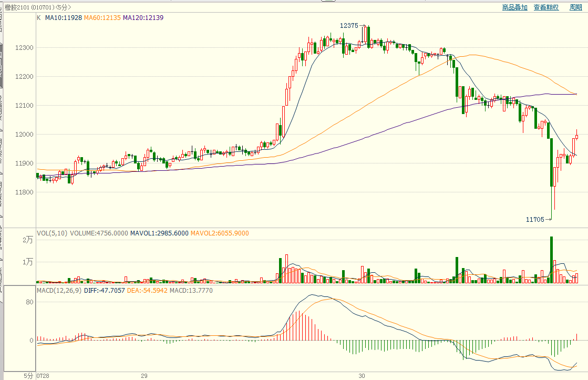Click the 12300 price axis label
Viewport: 588px width, 380px height.
click(x=24, y=48)
